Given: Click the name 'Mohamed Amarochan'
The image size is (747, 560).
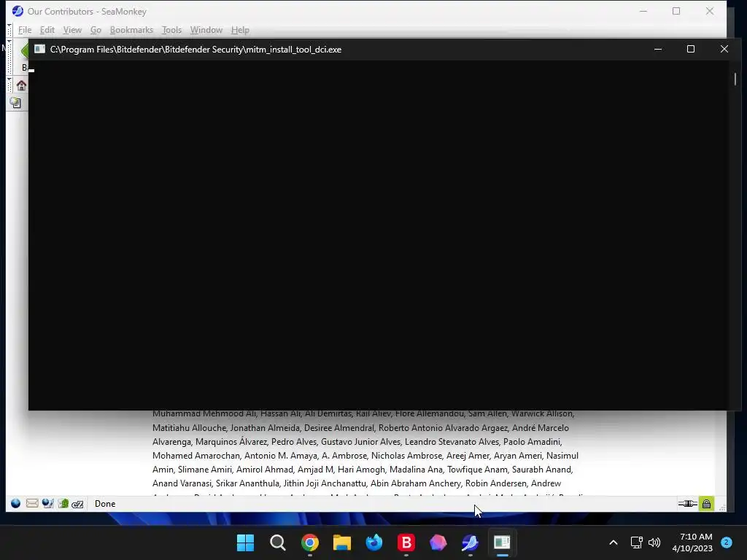Looking at the screenshot, I should tap(196, 456).
